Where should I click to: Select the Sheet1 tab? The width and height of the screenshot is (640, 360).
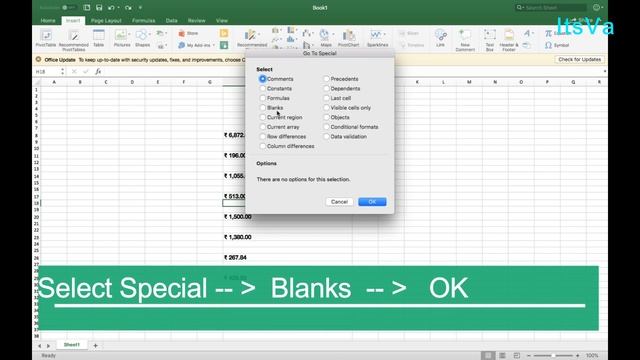tap(72, 345)
